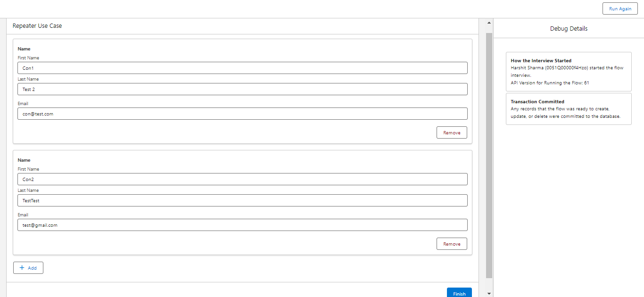Click the plus icon on Add button
This screenshot has height=297, width=644.
[22, 268]
